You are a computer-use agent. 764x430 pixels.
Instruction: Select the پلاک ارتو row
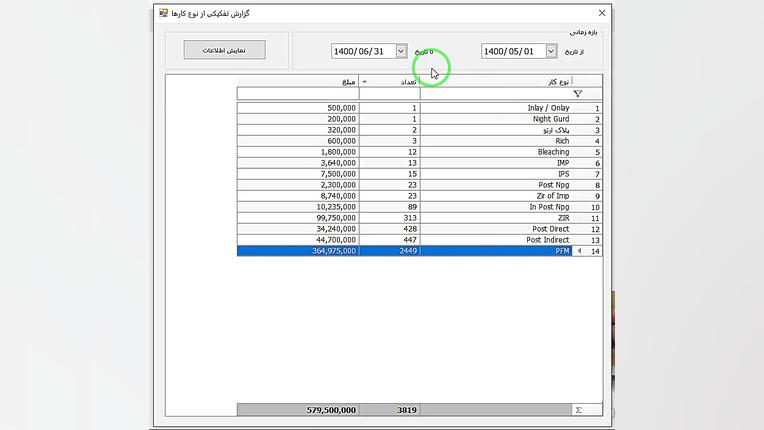[420, 130]
